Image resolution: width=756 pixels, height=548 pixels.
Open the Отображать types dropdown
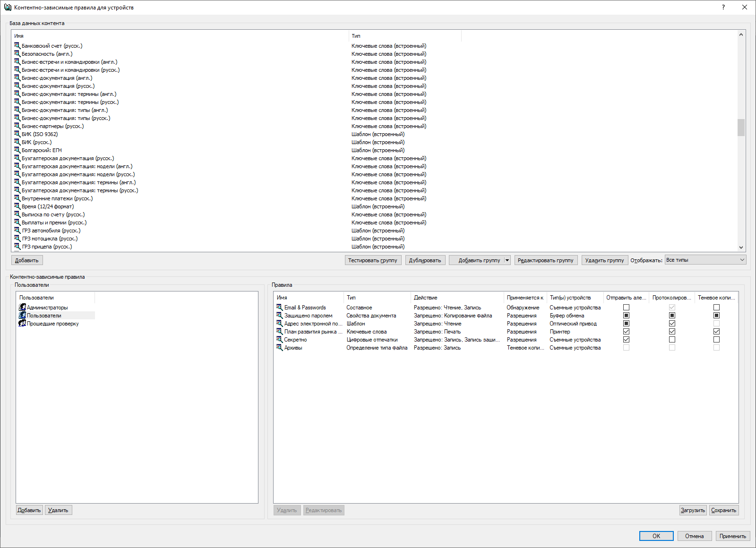(x=705, y=260)
